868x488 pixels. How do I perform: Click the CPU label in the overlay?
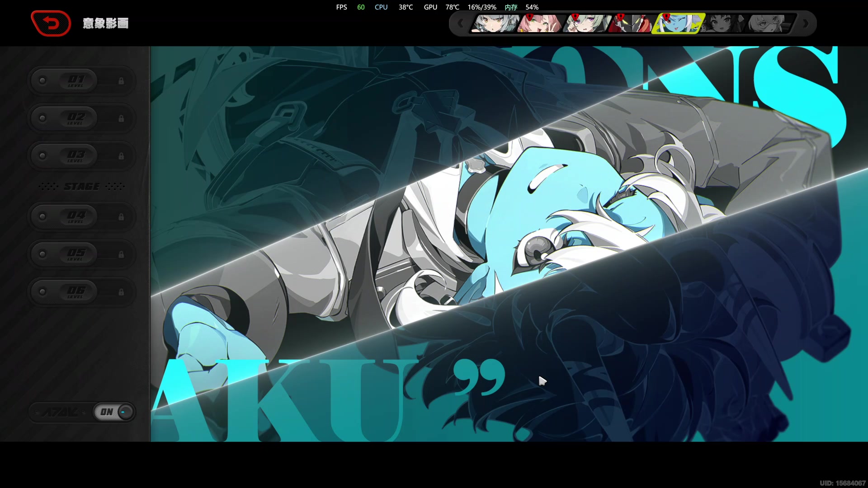[381, 7]
